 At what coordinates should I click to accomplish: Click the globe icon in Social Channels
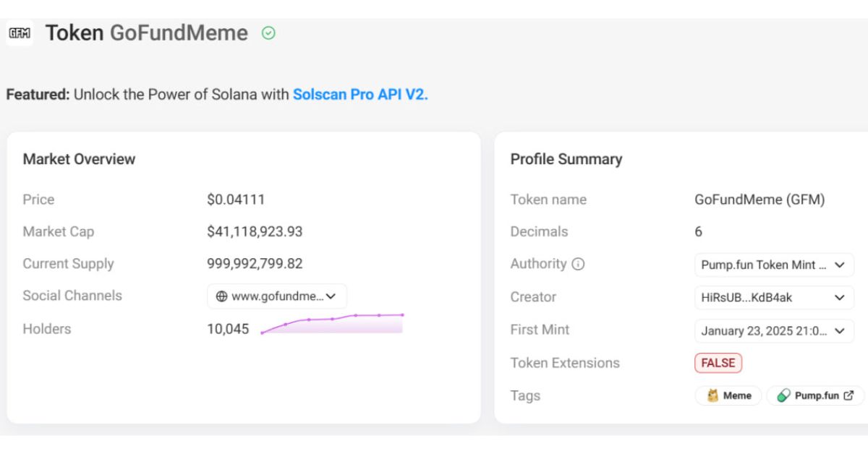pyautogui.click(x=221, y=296)
